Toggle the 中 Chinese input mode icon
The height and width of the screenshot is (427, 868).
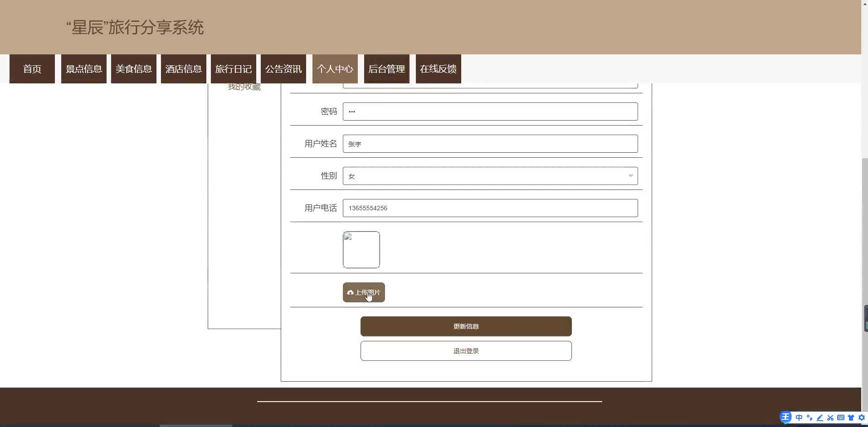click(799, 417)
